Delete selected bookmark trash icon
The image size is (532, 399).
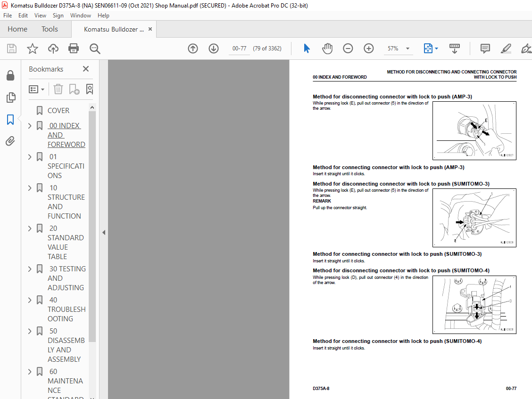pyautogui.click(x=58, y=89)
